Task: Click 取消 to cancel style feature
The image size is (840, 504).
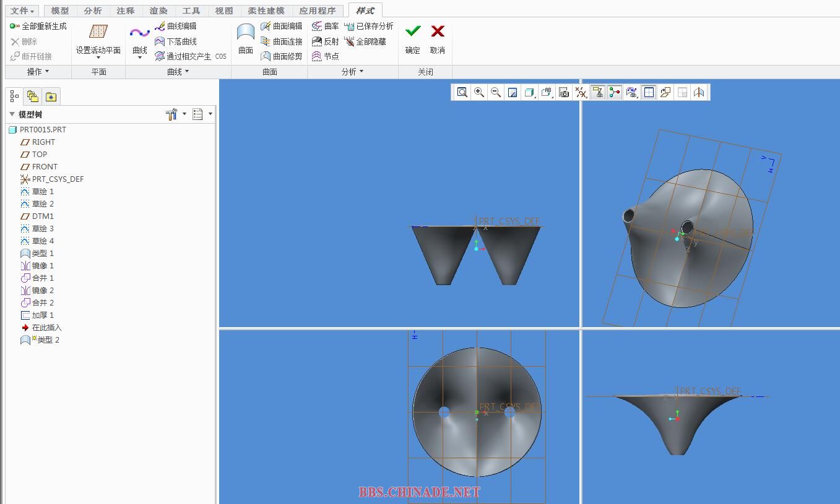Action: click(x=438, y=38)
